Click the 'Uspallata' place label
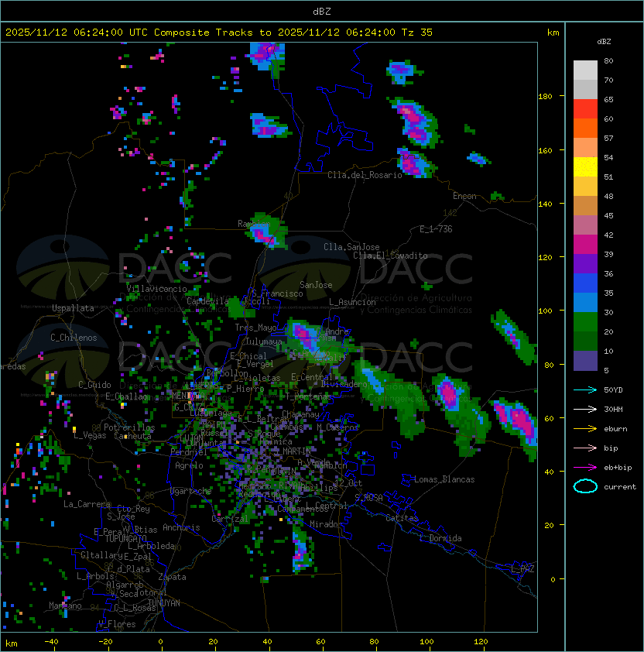 (x=73, y=308)
